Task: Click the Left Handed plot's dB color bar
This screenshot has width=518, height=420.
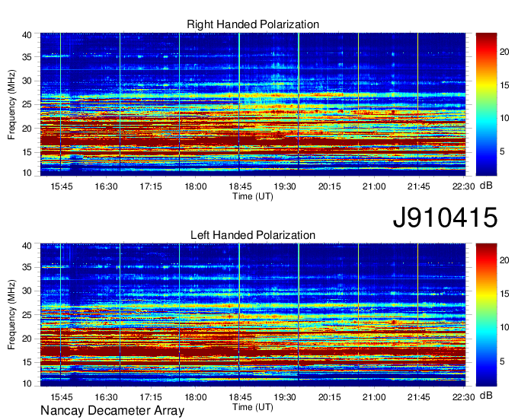Action: click(x=486, y=315)
